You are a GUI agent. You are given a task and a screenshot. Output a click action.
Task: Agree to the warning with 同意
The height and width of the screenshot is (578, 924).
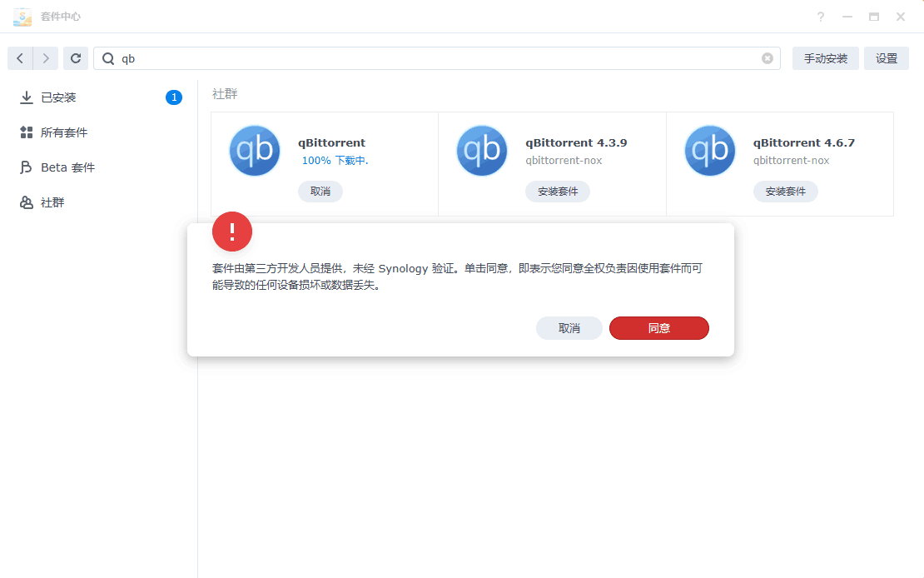click(x=658, y=328)
